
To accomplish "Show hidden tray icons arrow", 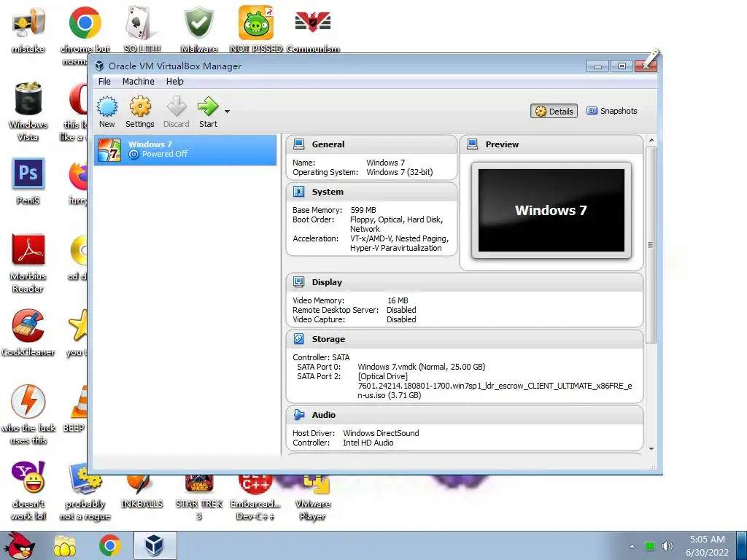I will click(632, 546).
